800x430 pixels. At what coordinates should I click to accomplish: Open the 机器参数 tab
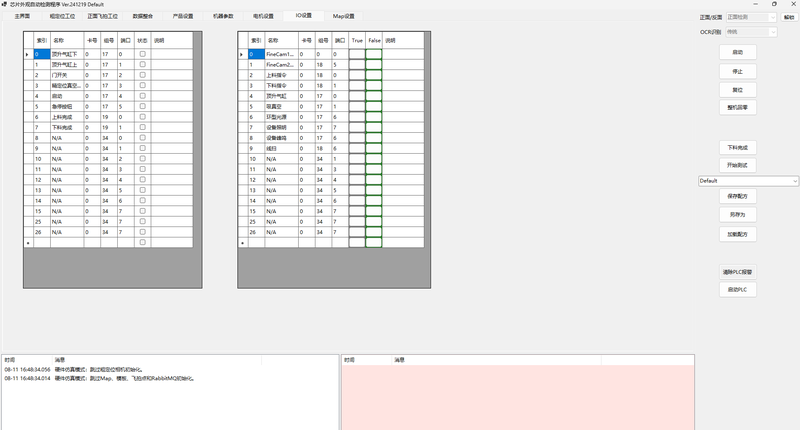(223, 16)
